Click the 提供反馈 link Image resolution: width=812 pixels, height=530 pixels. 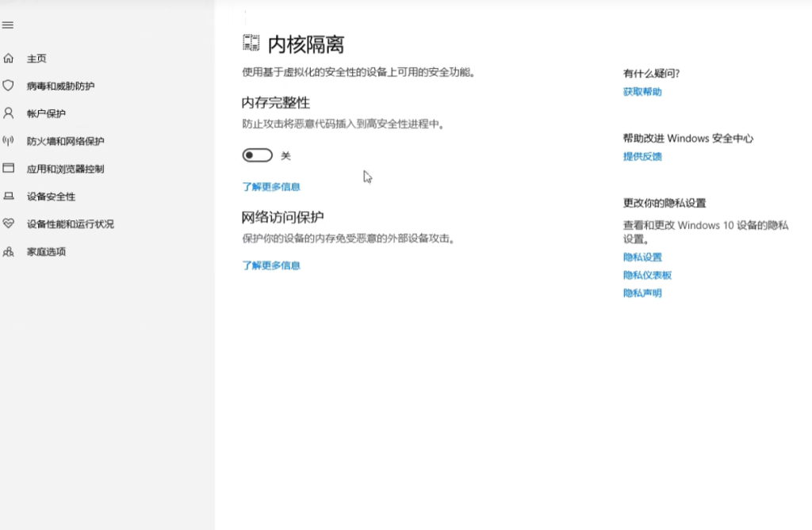pos(642,156)
